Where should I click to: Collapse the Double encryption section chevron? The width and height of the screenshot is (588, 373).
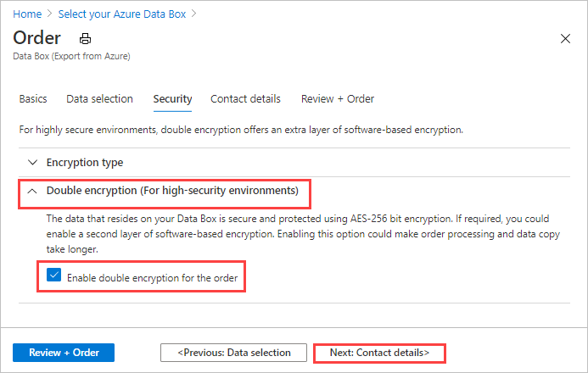pyautogui.click(x=33, y=192)
